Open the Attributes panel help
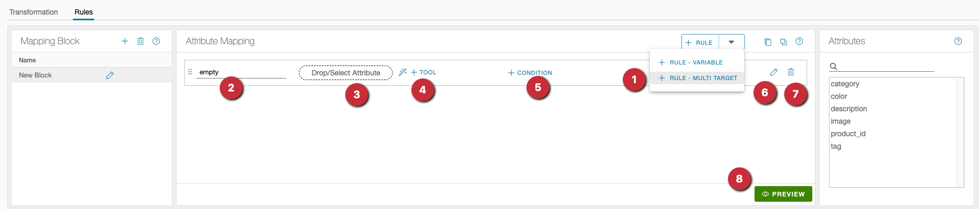The height and width of the screenshot is (209, 980). pyautogui.click(x=958, y=41)
